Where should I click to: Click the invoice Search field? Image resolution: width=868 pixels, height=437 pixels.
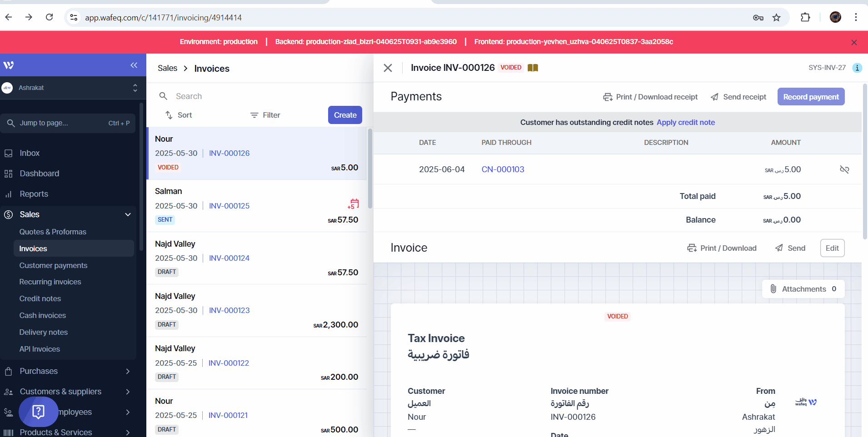(x=264, y=96)
